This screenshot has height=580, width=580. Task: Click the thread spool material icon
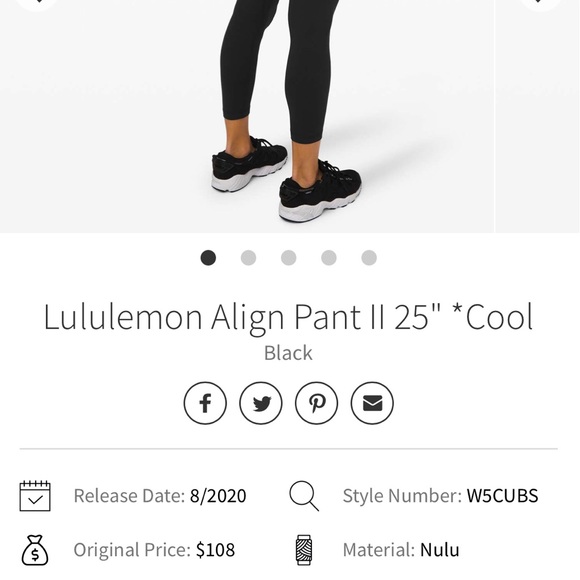[304, 550]
